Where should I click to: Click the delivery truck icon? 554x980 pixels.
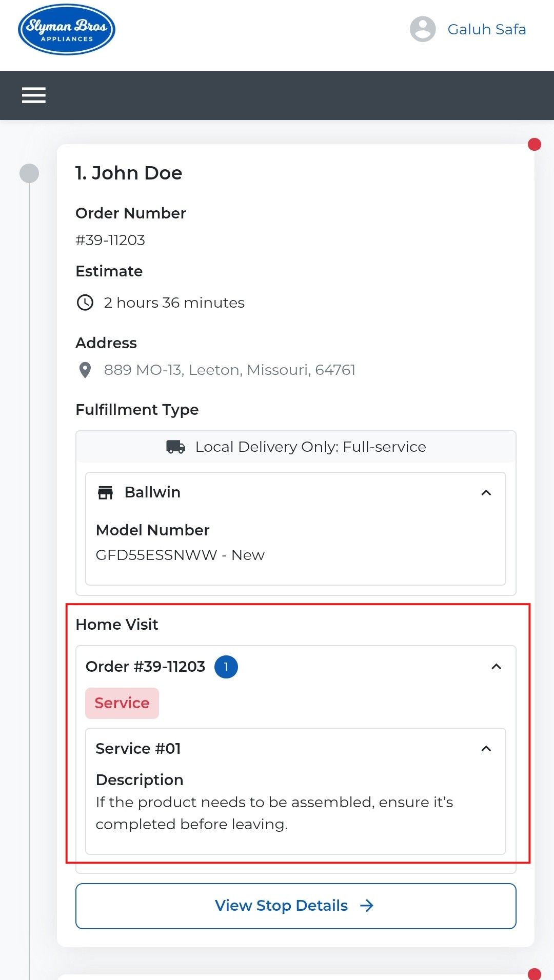tap(176, 447)
